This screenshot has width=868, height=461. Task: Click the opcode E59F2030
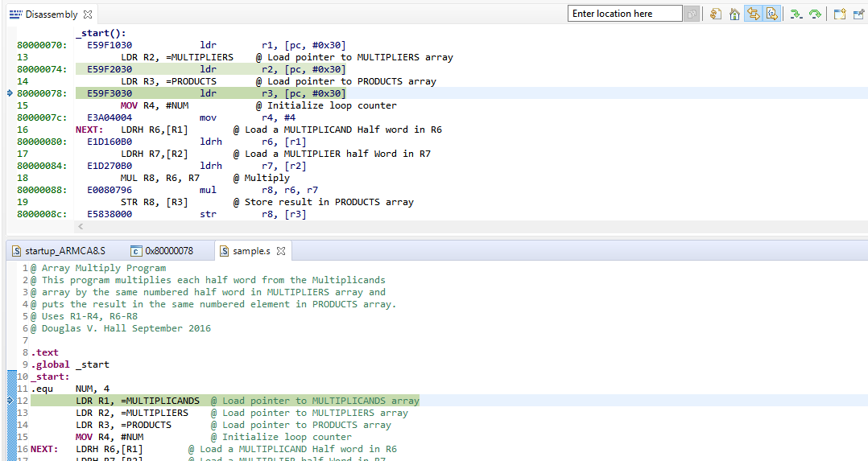(x=110, y=69)
